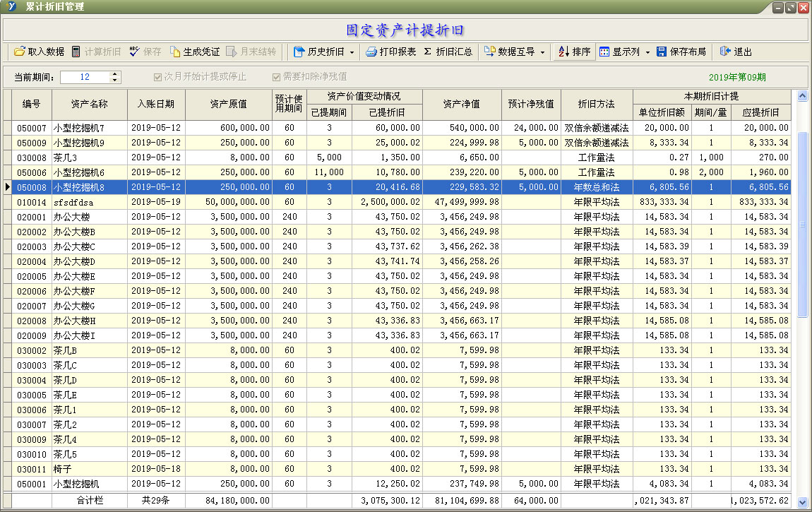Viewport: 812px width, 512px height.
Task: Click the 排序 sort icon
Action: pos(563,52)
